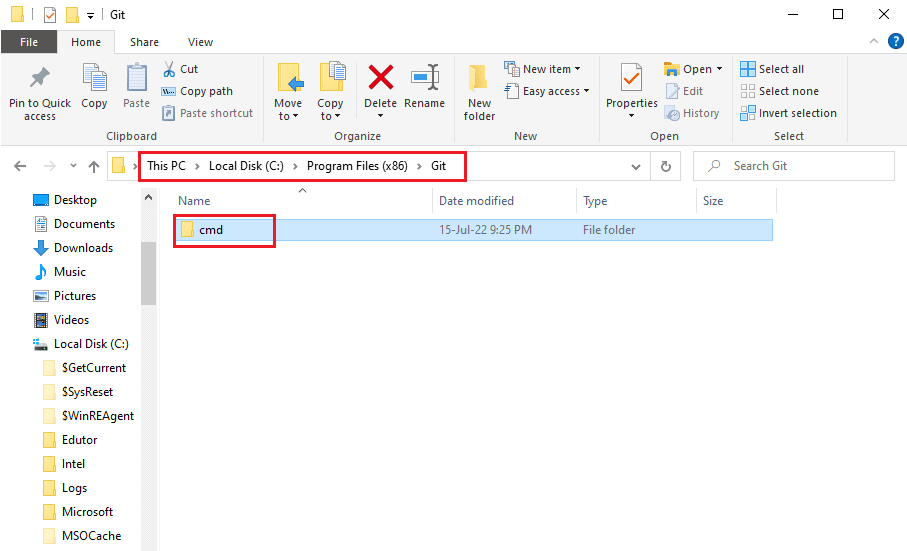Expand the New item dropdown
This screenshot has width=907, height=551.
pos(545,69)
